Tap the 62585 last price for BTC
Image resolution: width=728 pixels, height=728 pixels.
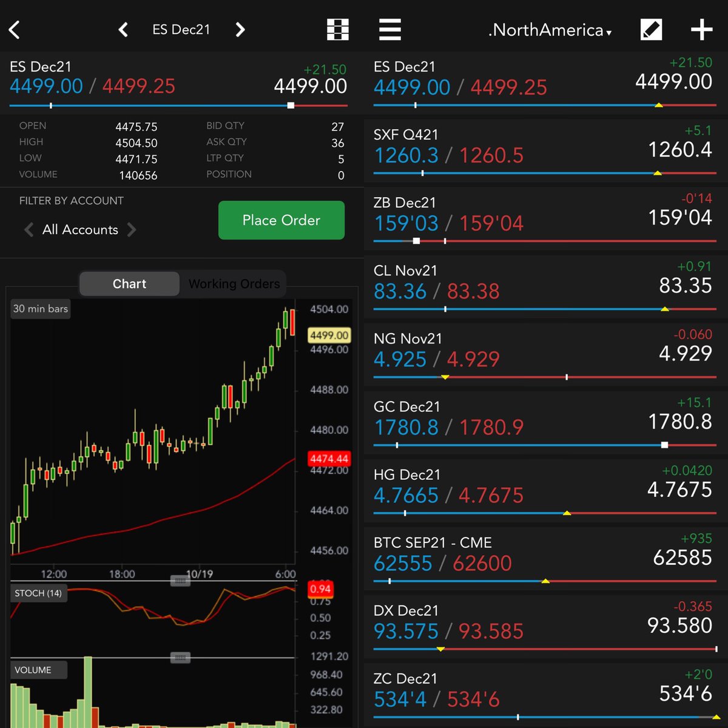[x=682, y=558]
